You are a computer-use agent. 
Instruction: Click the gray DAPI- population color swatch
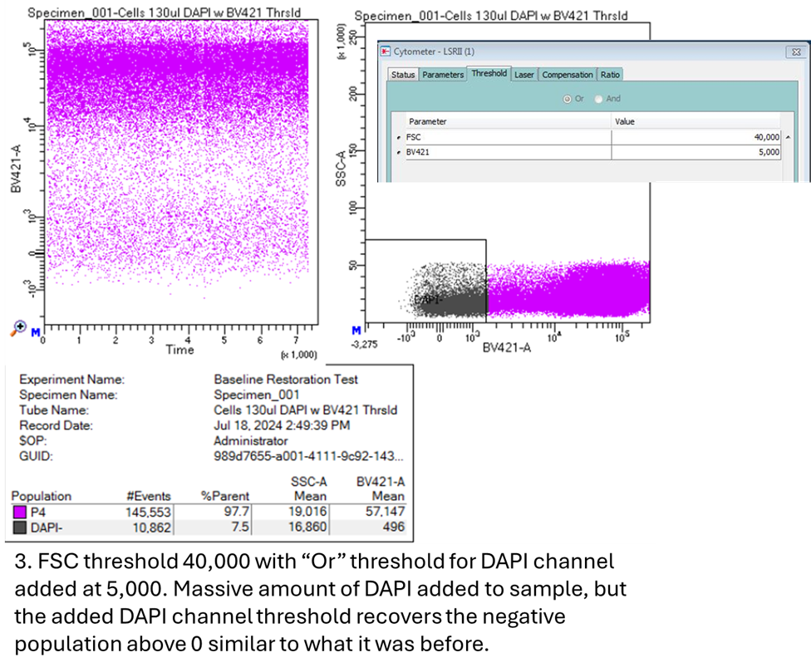coord(20,527)
